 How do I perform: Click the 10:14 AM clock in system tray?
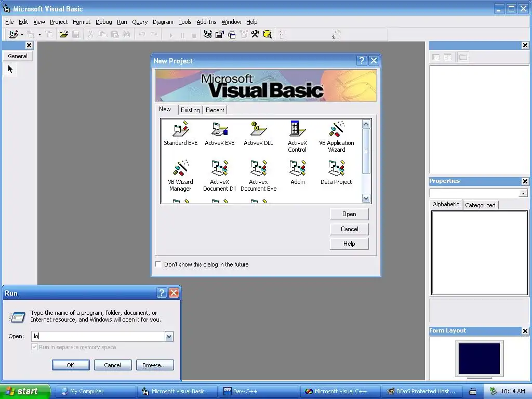coord(513,391)
